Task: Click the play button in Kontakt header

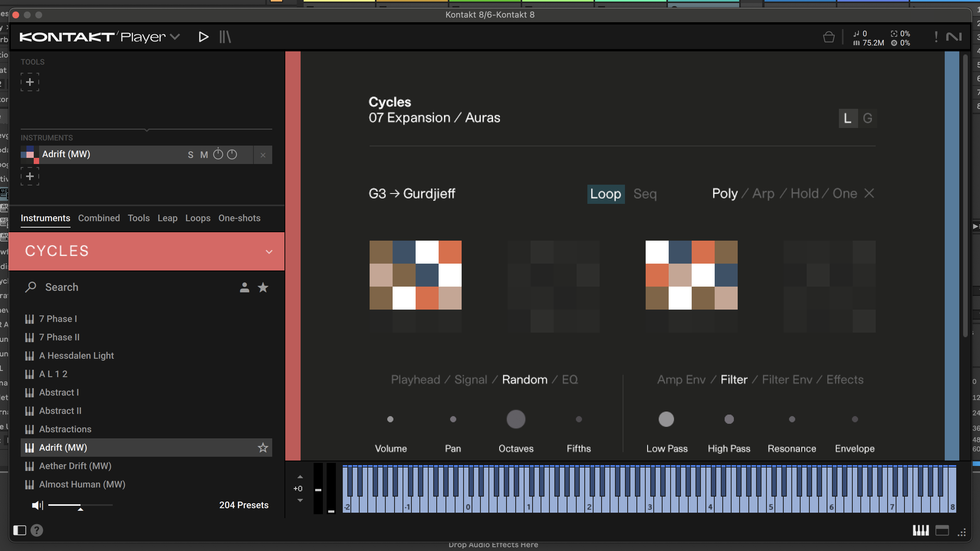Action: [203, 37]
